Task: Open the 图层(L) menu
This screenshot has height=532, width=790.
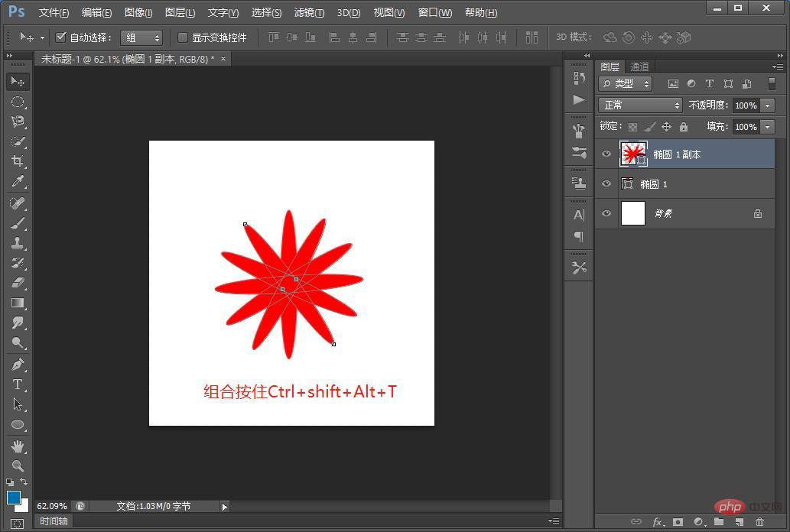Action: tap(180, 12)
